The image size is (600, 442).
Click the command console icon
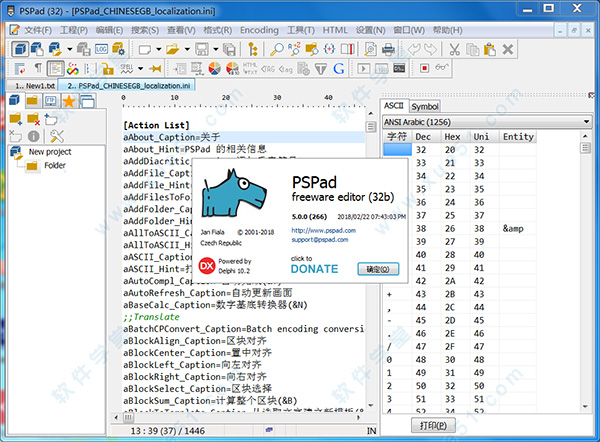click(399, 69)
